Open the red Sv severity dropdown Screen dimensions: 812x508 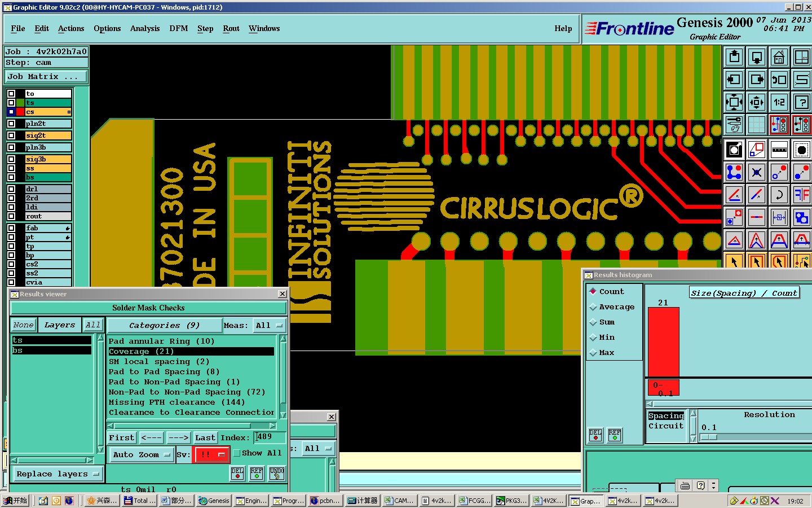pyautogui.click(x=211, y=455)
